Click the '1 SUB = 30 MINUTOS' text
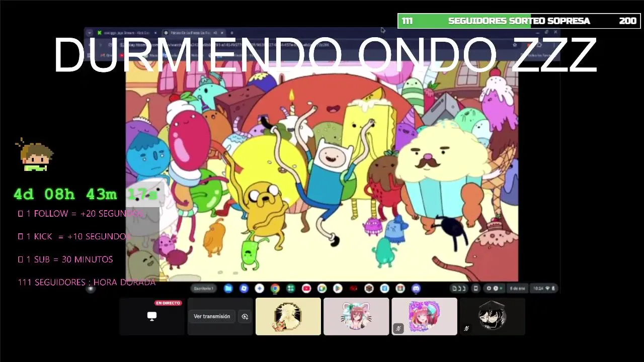The width and height of the screenshot is (644, 362). point(65,259)
